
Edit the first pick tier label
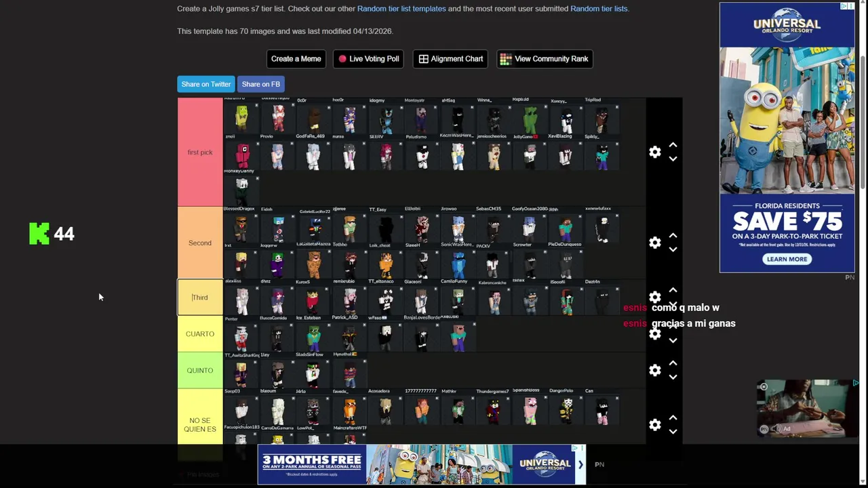point(200,152)
